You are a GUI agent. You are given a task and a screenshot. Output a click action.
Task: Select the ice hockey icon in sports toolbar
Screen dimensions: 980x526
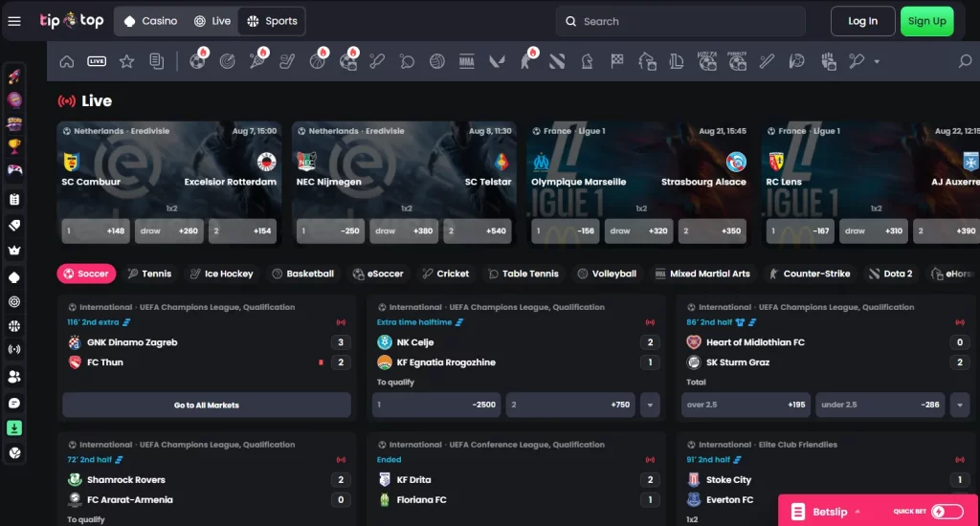287,61
